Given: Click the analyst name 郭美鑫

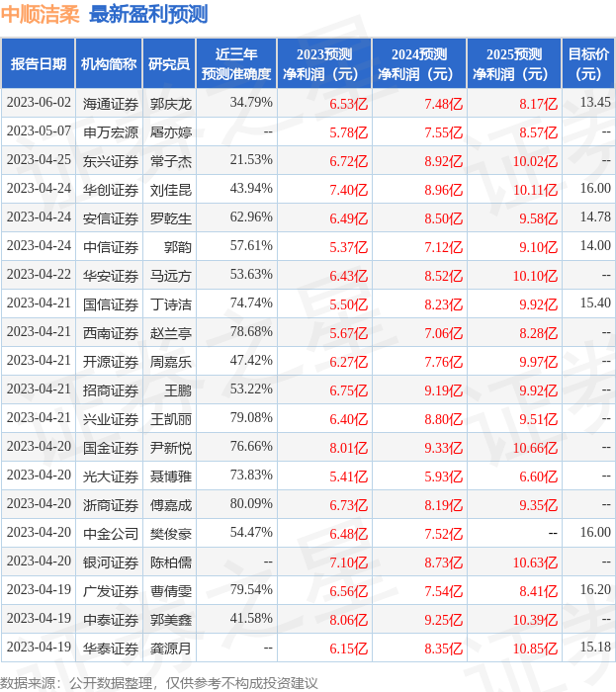Looking at the screenshot, I should click(171, 621).
